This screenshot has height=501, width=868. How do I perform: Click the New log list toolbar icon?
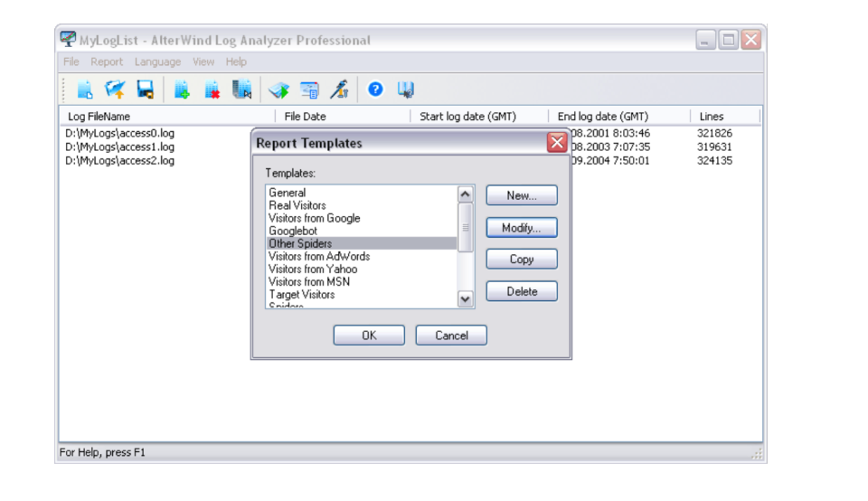pos(85,90)
